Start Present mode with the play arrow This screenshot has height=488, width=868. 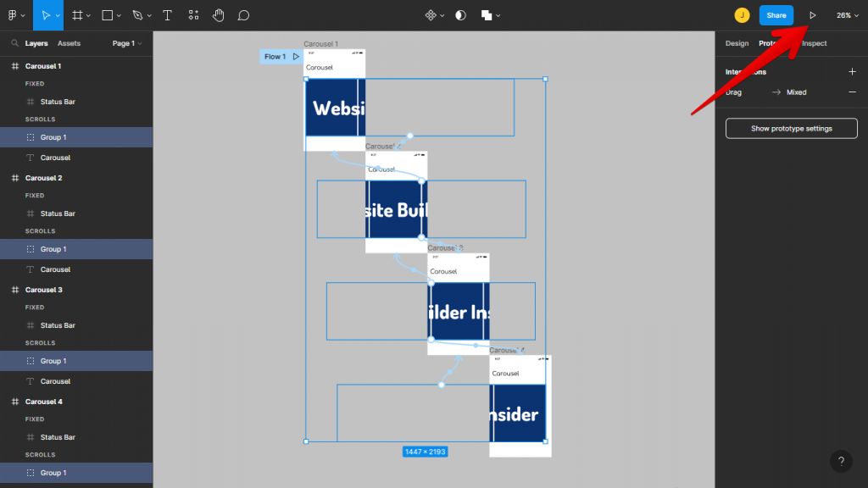point(812,14)
